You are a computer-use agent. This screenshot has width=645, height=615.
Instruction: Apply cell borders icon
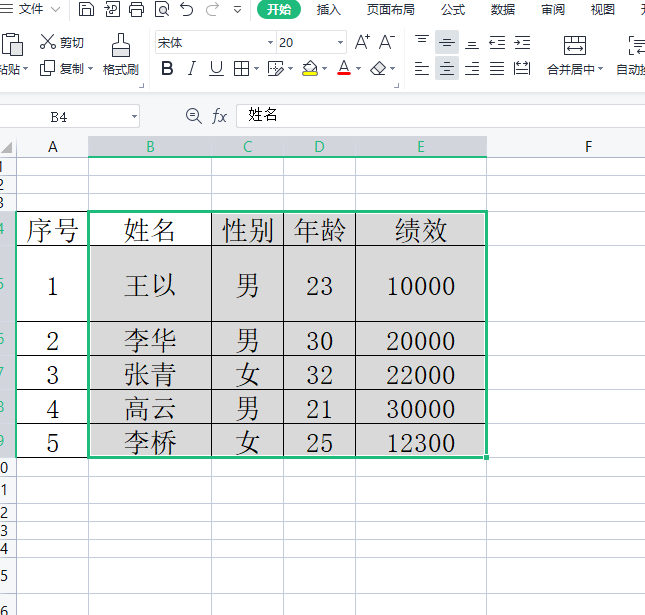pos(241,69)
